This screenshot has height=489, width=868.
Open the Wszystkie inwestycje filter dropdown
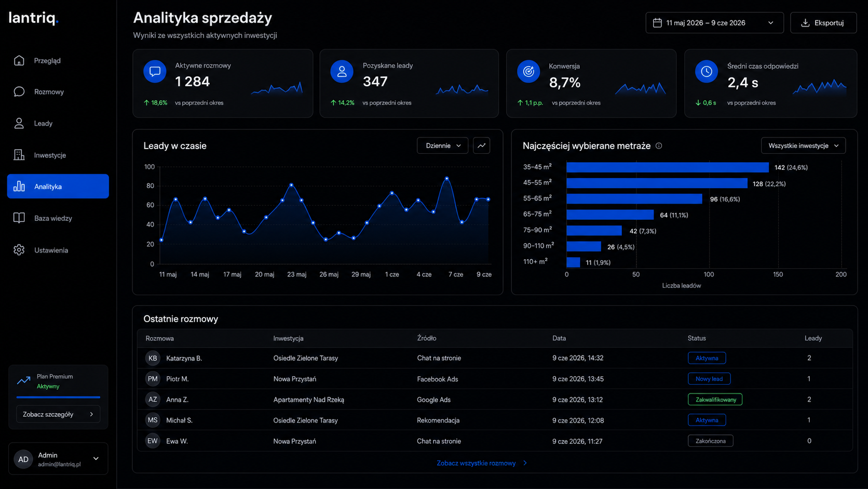[803, 146]
